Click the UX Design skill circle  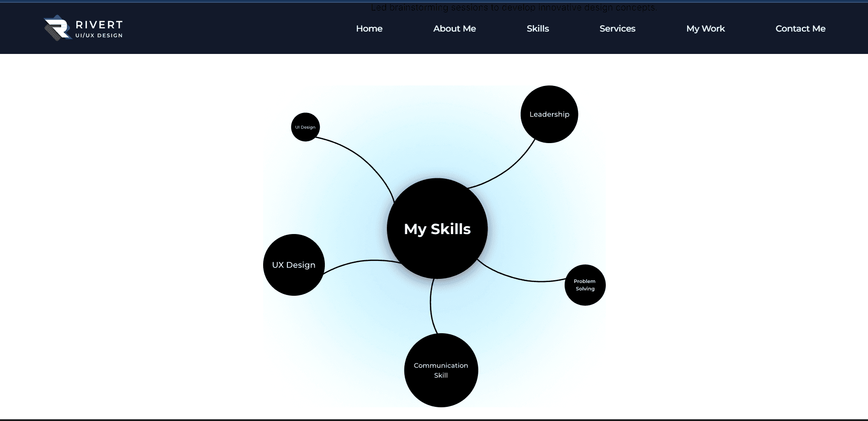tap(294, 265)
